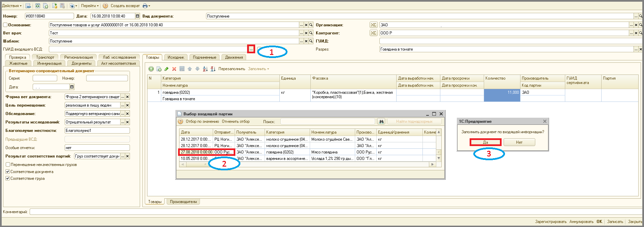
Task: Move the goods row up
Action: pos(190,69)
